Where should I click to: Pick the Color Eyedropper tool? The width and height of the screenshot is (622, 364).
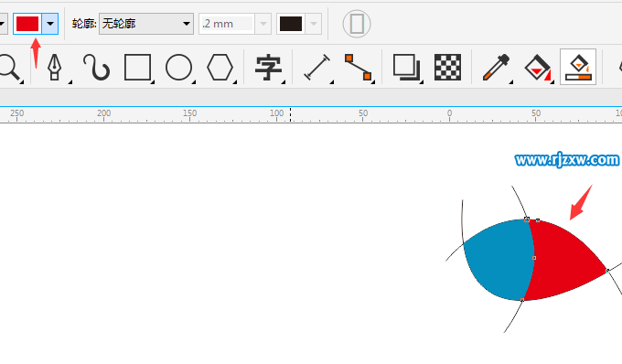pos(496,68)
